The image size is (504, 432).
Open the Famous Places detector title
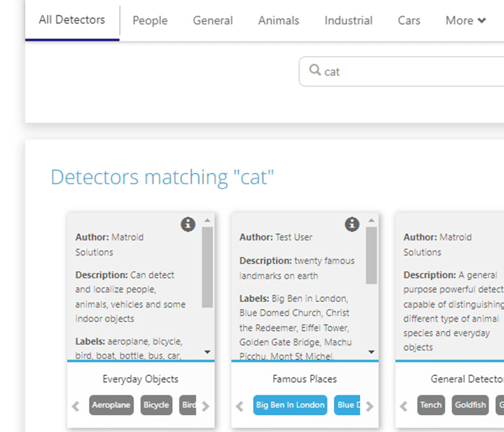(304, 379)
